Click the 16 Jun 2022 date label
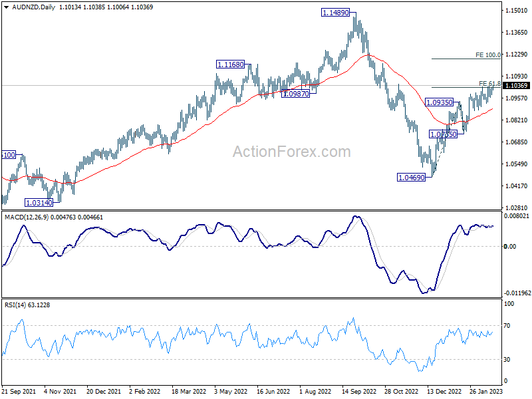Image resolution: width=532 pixels, height=399 pixels. point(273,392)
